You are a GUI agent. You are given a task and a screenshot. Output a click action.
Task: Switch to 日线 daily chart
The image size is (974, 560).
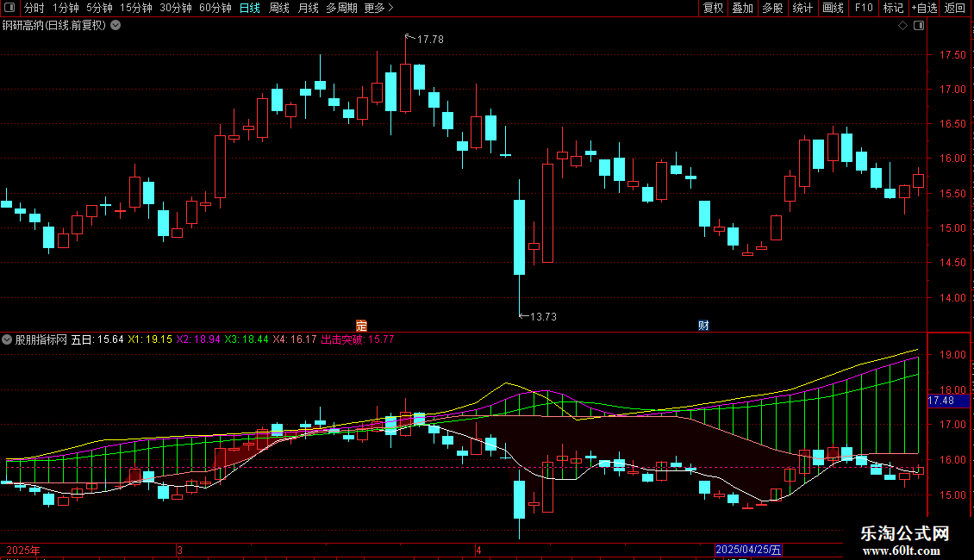click(x=250, y=8)
